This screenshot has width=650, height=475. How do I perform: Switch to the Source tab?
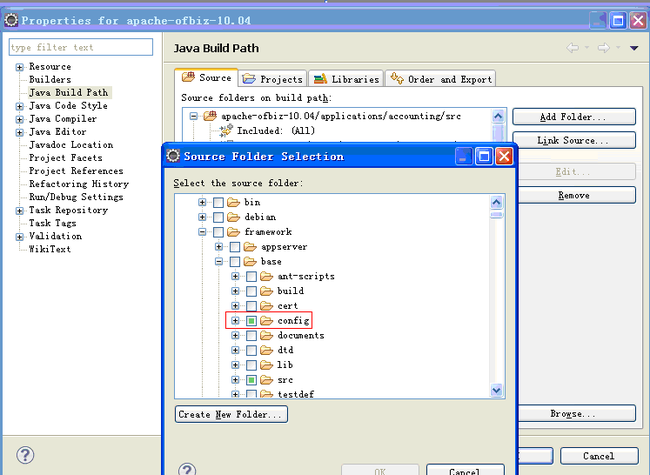(x=206, y=78)
